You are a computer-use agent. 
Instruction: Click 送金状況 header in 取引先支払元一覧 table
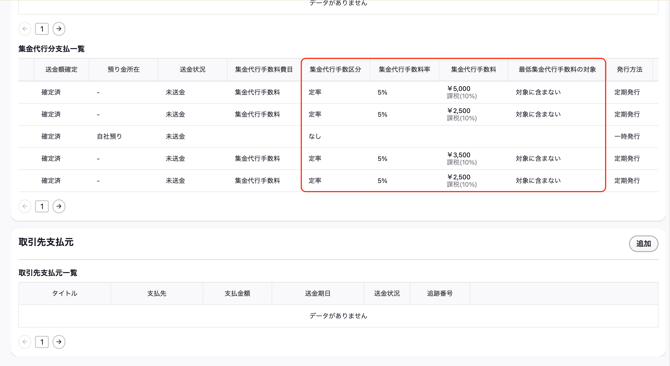387,293
